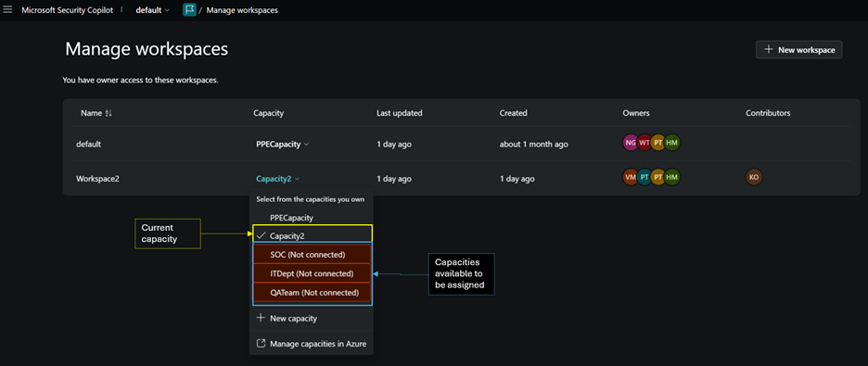Collapse the Capacity2 dropdown for Workspace2
The width and height of the screenshot is (868, 366).
click(277, 179)
